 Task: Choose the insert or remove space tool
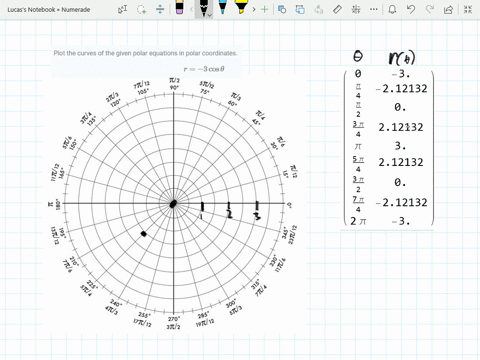(160, 9)
